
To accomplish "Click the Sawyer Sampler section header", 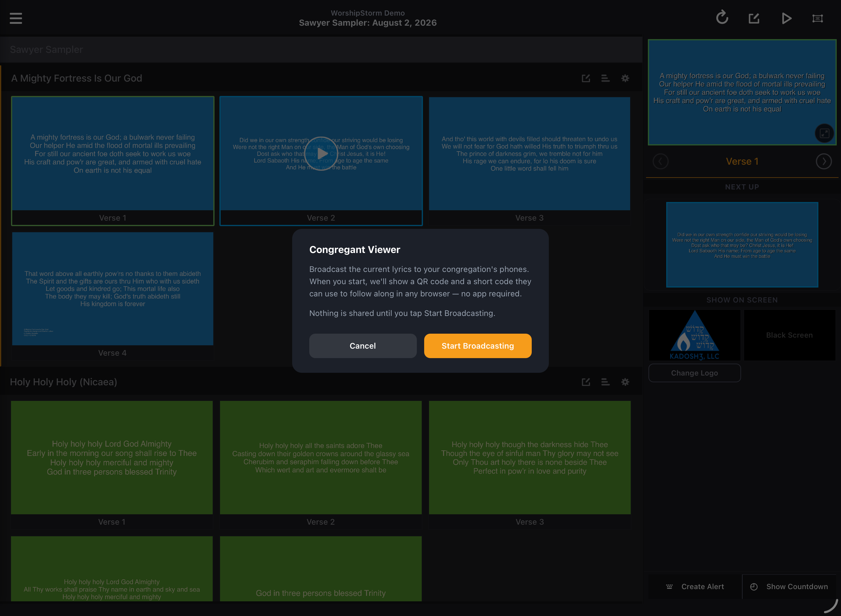I will (x=321, y=50).
